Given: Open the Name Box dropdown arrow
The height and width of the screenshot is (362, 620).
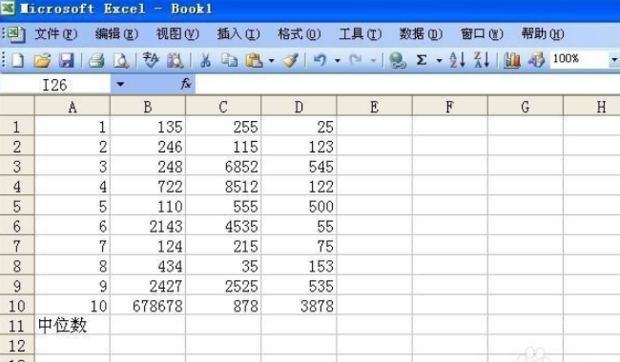Looking at the screenshot, I should pyautogui.click(x=120, y=84).
